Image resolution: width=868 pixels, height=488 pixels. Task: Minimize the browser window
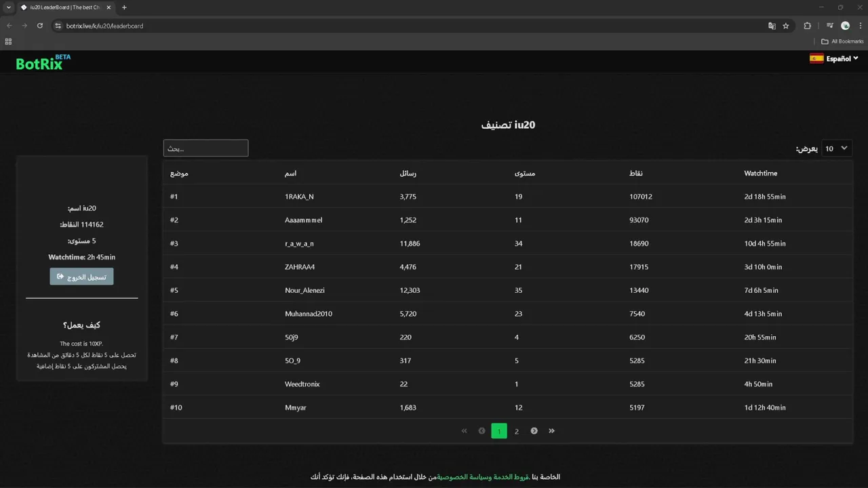coord(821,7)
